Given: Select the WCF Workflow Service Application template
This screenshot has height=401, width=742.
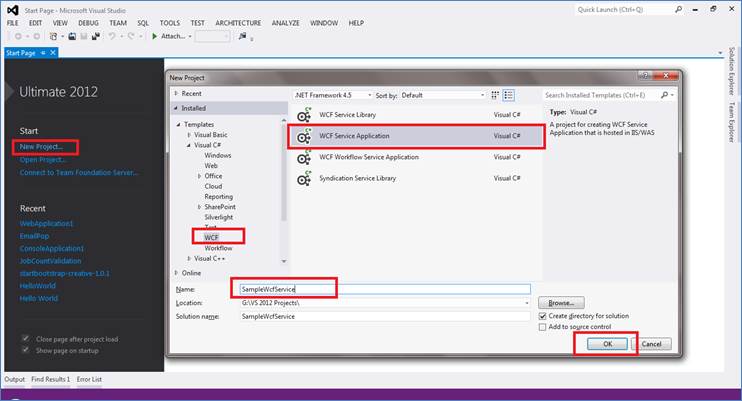Looking at the screenshot, I should (416, 157).
